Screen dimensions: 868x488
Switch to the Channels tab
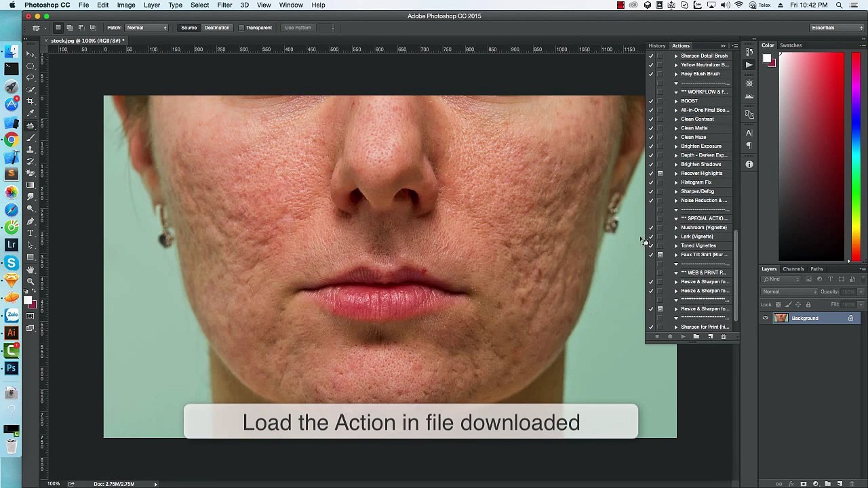tap(793, 269)
